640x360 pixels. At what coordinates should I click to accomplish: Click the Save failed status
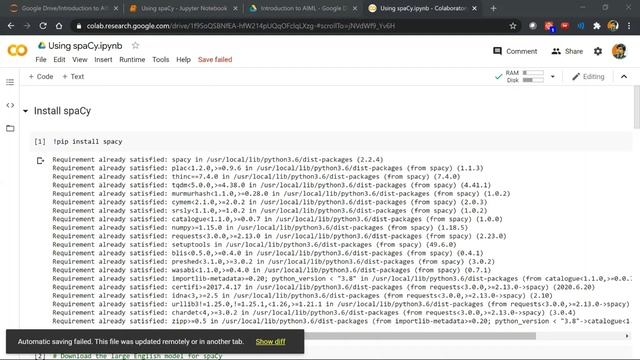pos(215,60)
